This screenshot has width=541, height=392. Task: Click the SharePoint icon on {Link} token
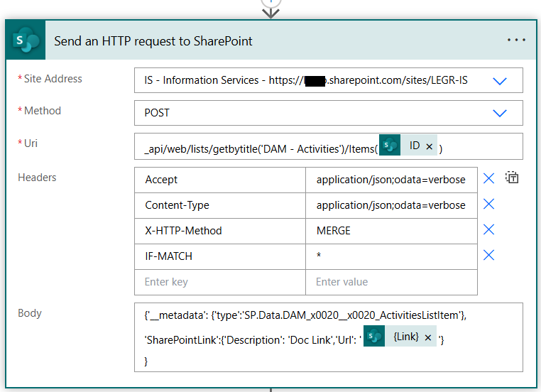tap(374, 336)
